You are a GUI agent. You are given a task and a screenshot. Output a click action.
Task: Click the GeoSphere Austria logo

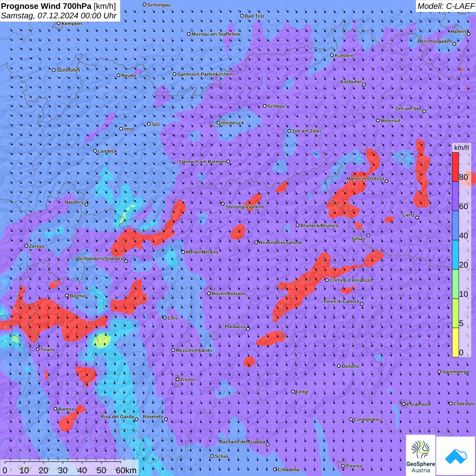[421, 455]
